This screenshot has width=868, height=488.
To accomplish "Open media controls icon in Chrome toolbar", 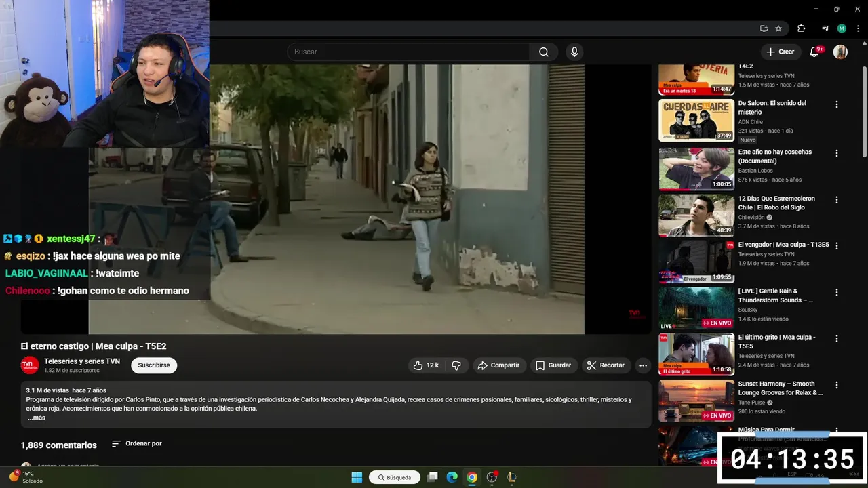I will click(x=825, y=28).
